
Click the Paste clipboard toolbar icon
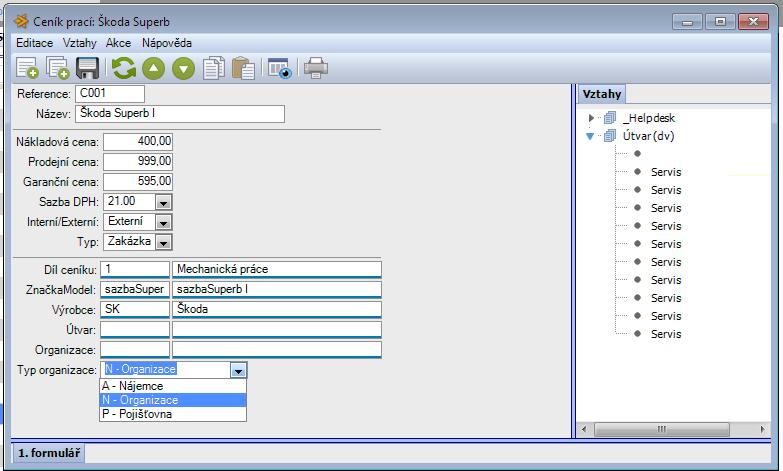243,68
